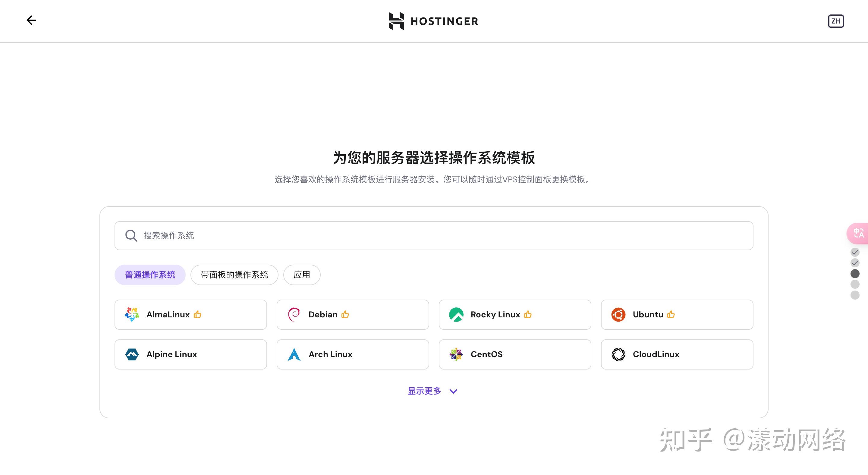Image resolution: width=868 pixels, height=475 pixels.
Task: Click the fourth step indicator dot
Action: [x=855, y=284]
